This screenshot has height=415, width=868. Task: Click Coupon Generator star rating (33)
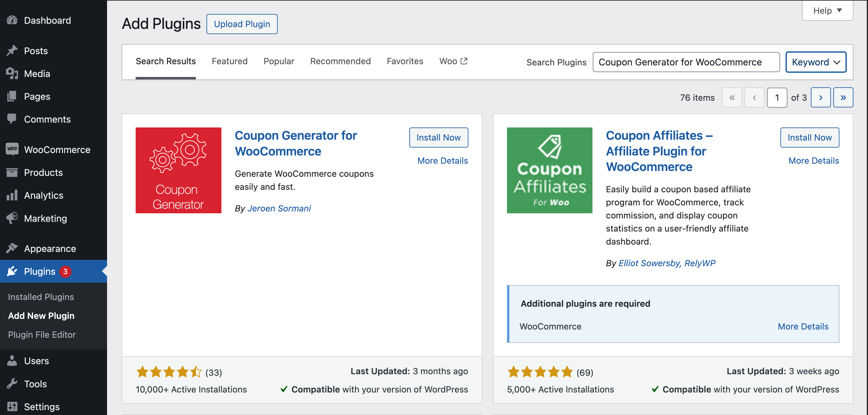(x=179, y=372)
